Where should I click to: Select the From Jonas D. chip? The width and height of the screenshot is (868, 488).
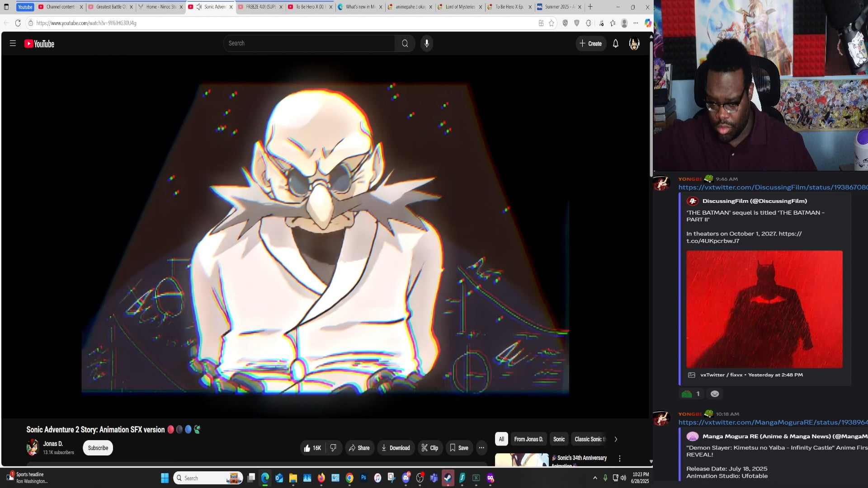point(528,439)
